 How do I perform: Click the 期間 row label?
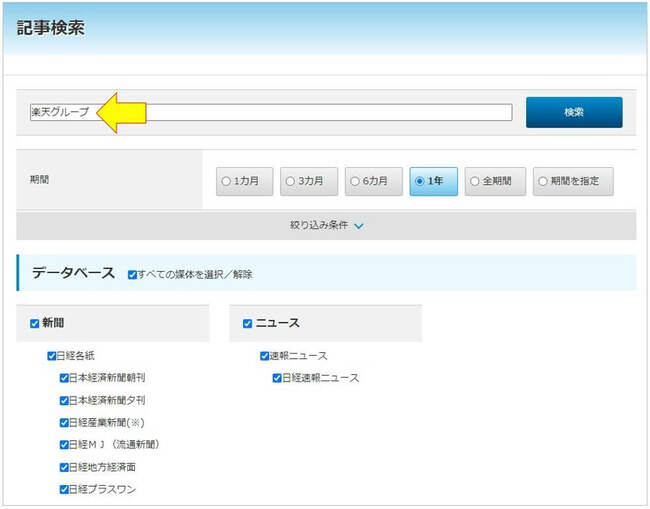(x=39, y=179)
